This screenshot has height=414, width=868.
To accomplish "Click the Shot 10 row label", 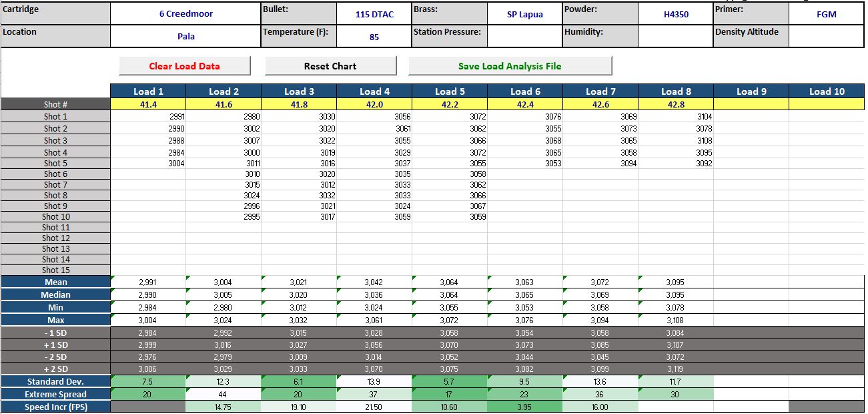I will [x=55, y=217].
